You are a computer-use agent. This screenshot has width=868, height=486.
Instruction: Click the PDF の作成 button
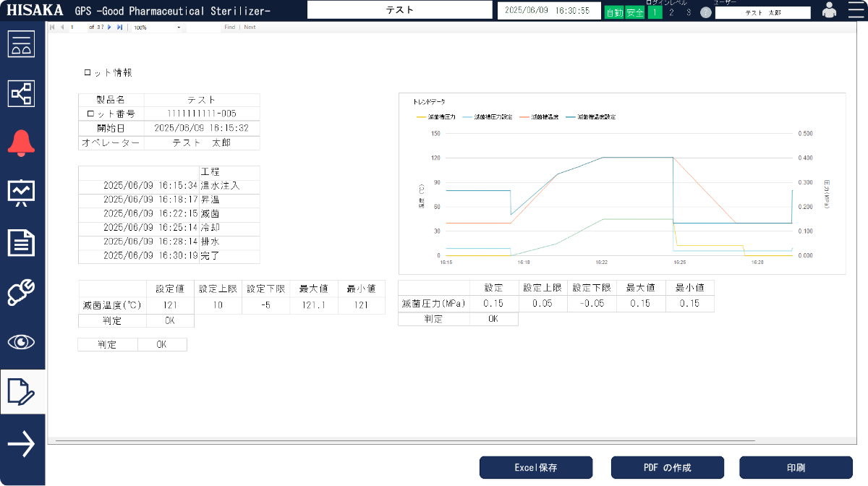pyautogui.click(x=667, y=468)
